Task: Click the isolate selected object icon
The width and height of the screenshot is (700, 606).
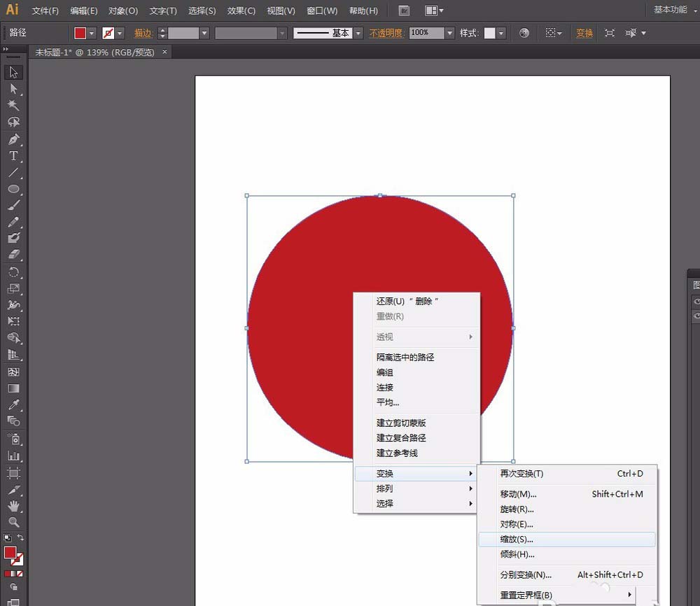Action: pyautogui.click(x=610, y=33)
